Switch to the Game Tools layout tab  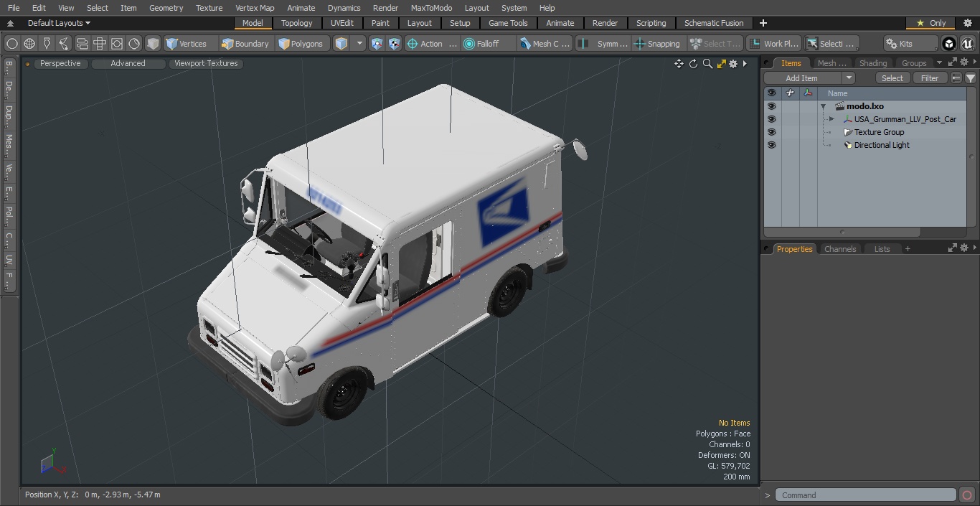point(509,23)
